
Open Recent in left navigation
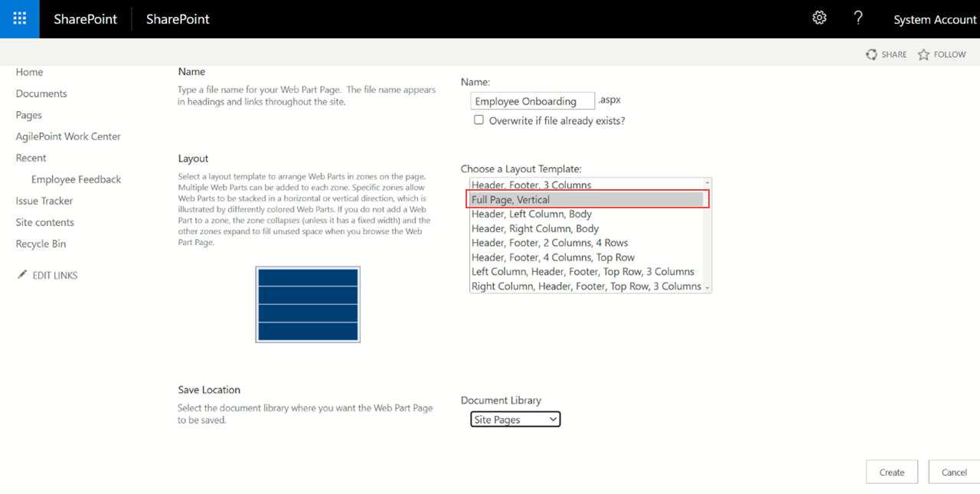(x=31, y=158)
